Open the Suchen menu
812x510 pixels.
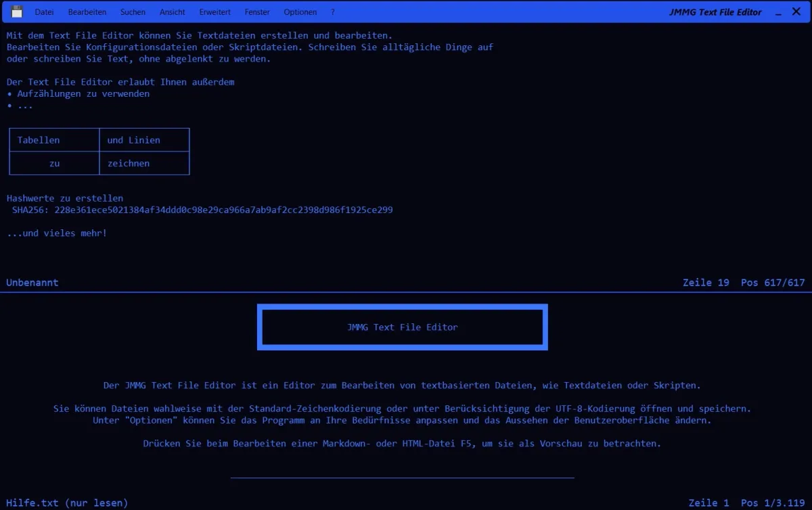point(133,12)
